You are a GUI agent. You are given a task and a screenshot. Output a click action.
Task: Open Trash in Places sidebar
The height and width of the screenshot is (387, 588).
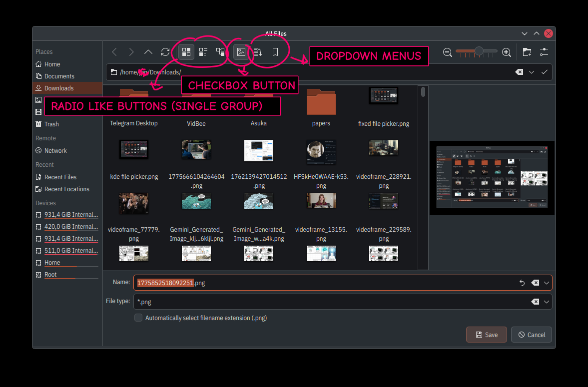(x=67, y=124)
